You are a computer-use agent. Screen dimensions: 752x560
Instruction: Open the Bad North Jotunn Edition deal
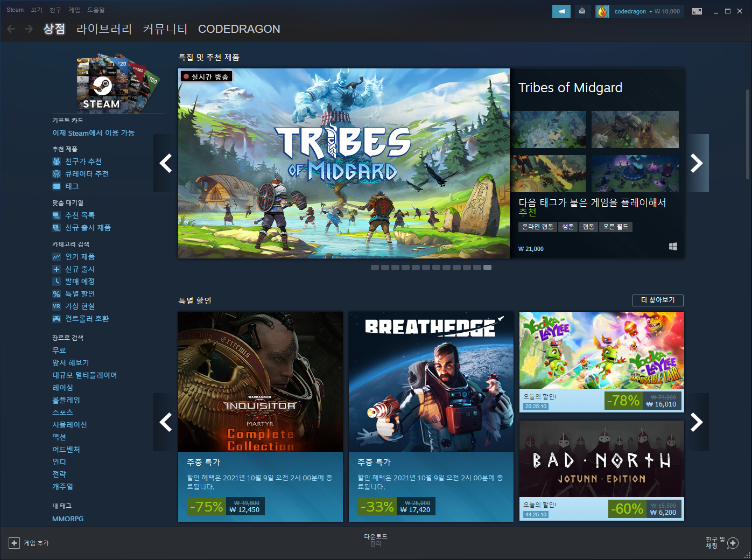click(x=602, y=471)
